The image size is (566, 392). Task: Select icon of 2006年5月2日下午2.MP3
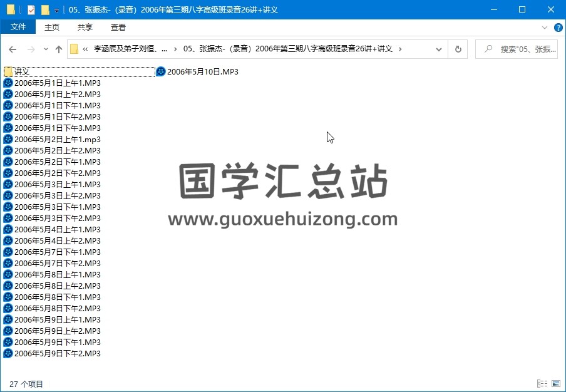point(8,173)
